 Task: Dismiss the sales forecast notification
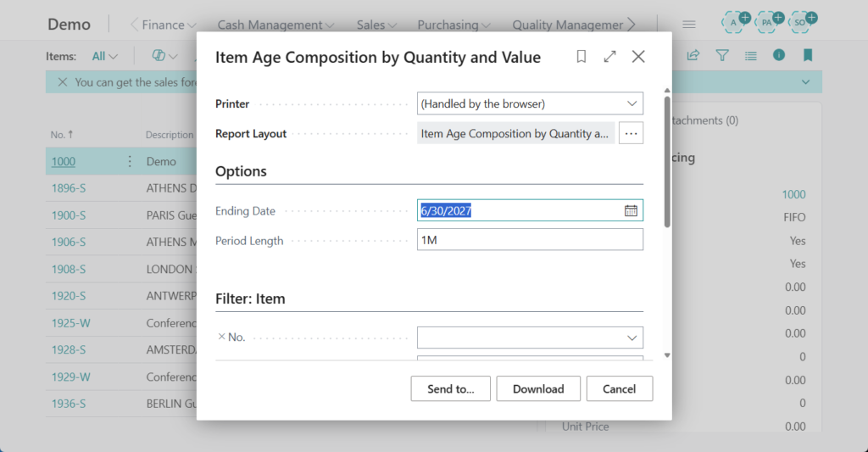point(62,82)
